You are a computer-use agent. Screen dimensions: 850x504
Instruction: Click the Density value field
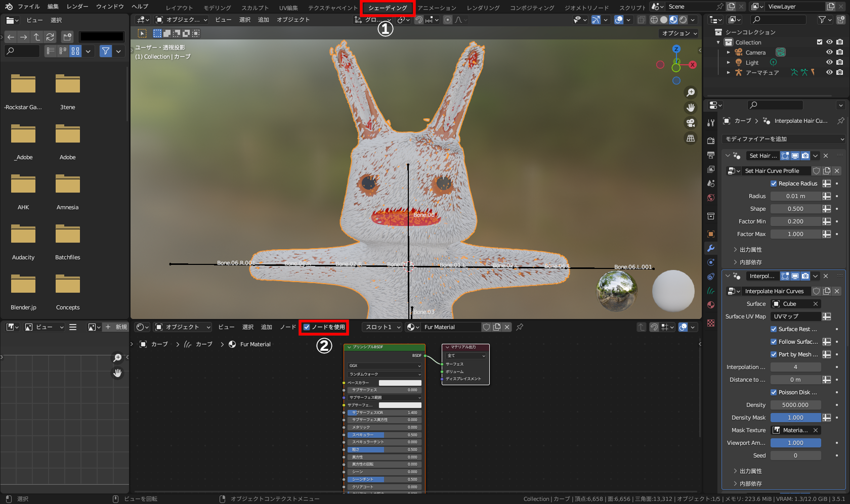(x=795, y=405)
